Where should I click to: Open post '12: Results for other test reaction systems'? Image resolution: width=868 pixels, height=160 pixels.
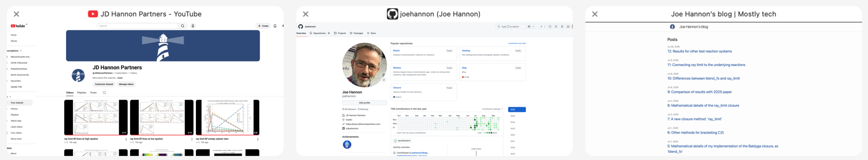tap(699, 51)
